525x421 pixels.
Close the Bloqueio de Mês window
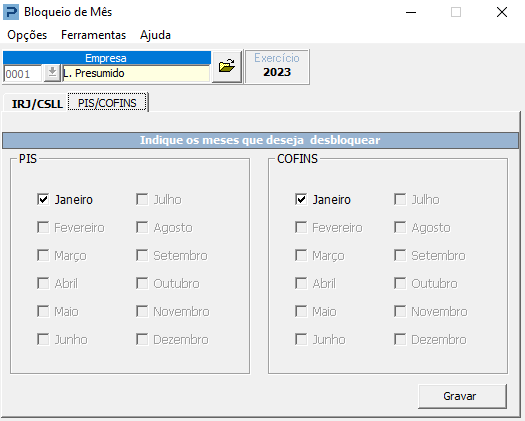click(x=502, y=13)
